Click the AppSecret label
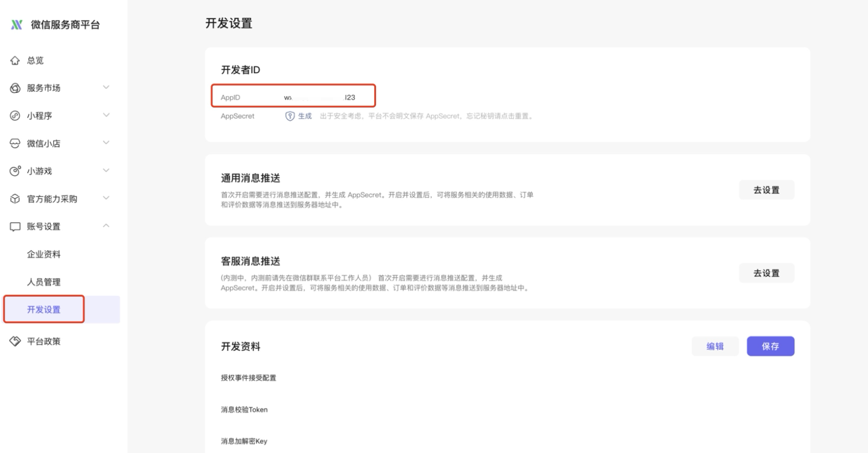Viewport: 868px width, 453px height. coord(238,116)
